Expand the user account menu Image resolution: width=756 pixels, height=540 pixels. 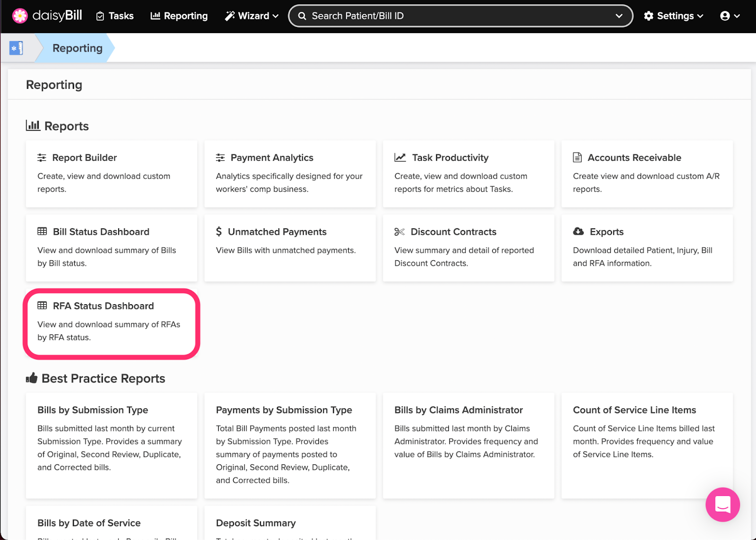point(730,16)
